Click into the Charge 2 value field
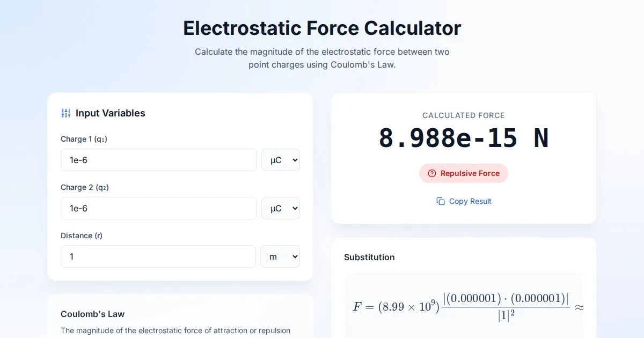The height and width of the screenshot is (338, 644). (158, 208)
